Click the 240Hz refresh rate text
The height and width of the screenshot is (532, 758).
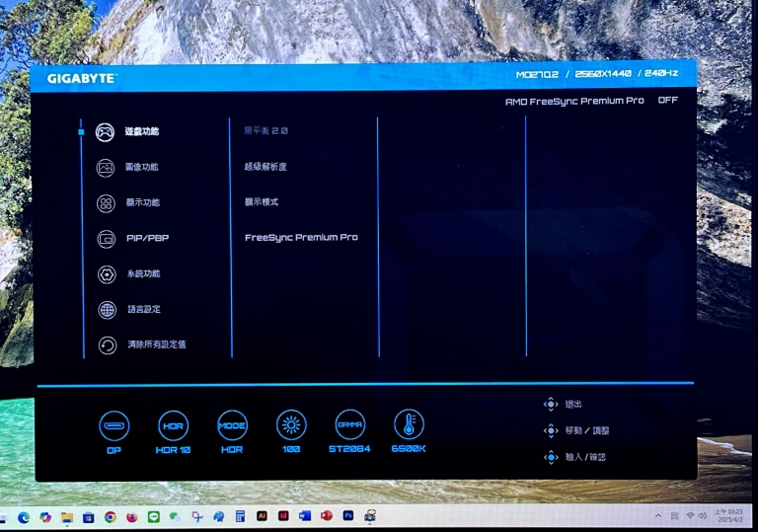pos(661,73)
